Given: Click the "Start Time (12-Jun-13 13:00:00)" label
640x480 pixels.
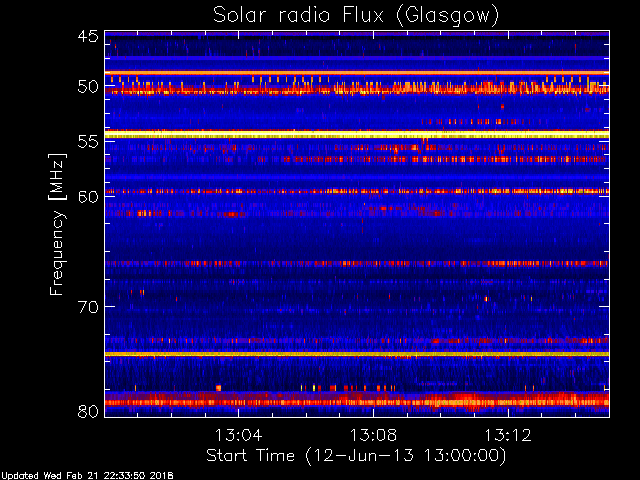Looking at the screenshot, I should pos(356,456).
